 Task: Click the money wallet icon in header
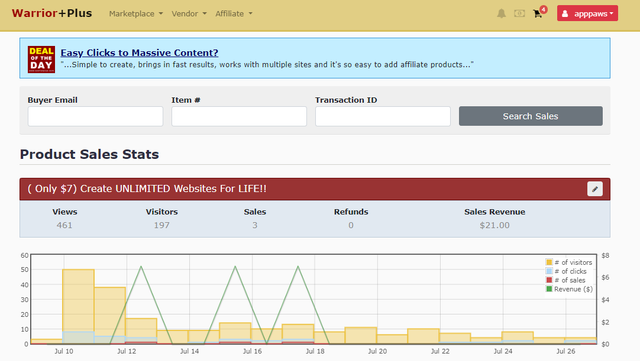(519, 13)
